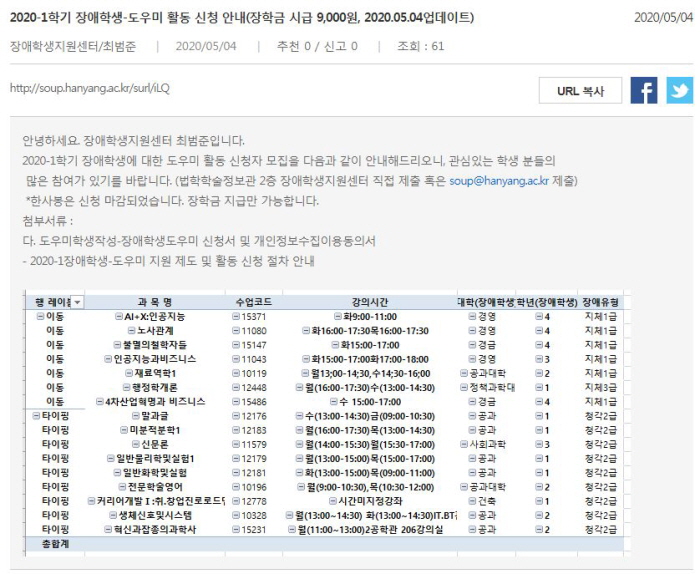This screenshot has width=700, height=574.
Task: Collapse the 타이핑 row group
Action: pos(36,415)
